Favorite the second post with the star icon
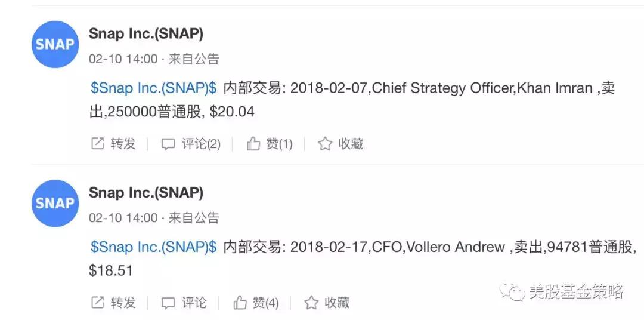The height and width of the screenshot is (320, 644). [x=311, y=303]
